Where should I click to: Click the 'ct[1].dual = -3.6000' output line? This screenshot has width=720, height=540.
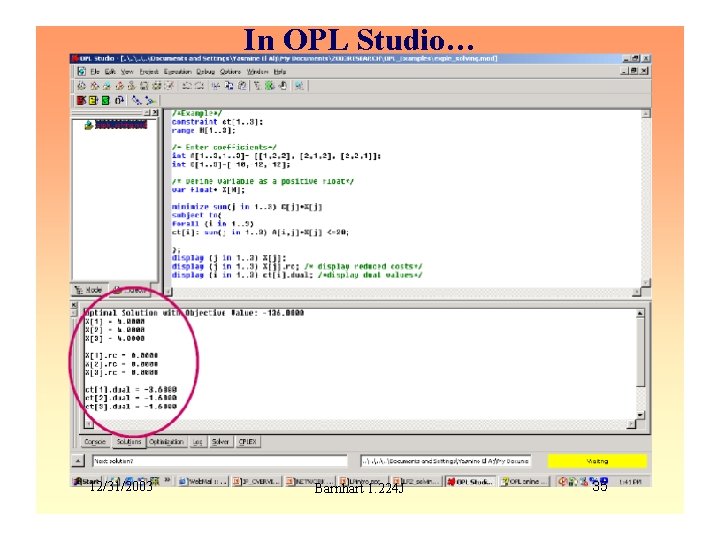pyautogui.click(x=131, y=389)
